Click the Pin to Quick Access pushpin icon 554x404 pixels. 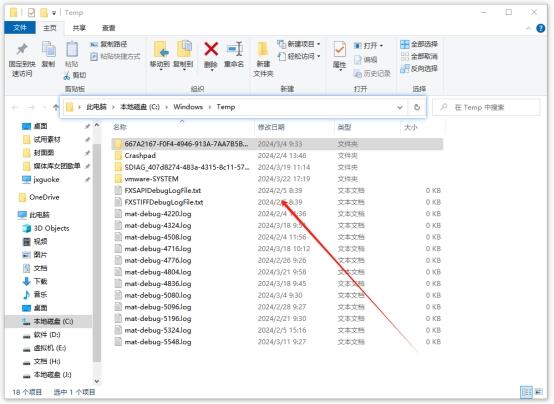click(22, 49)
